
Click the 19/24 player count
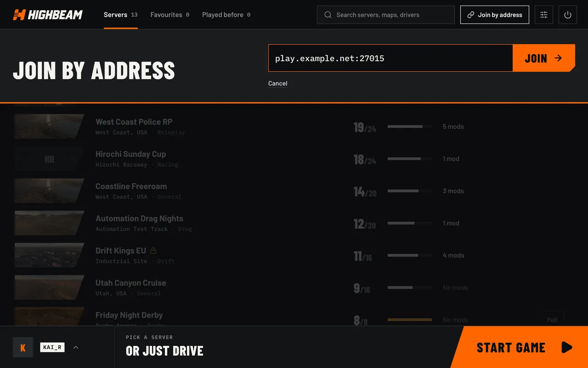(365, 127)
